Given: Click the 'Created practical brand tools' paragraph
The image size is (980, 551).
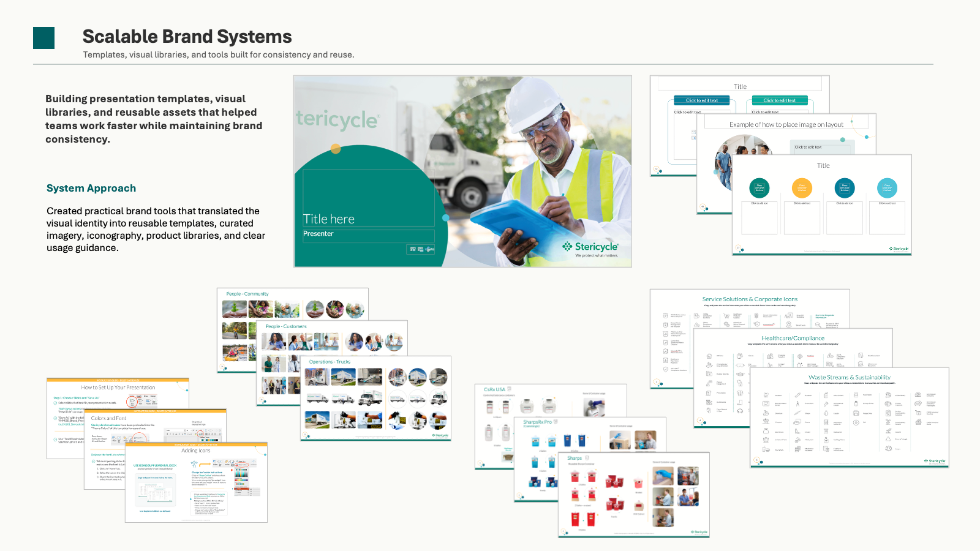Looking at the screenshot, I should click(x=156, y=229).
